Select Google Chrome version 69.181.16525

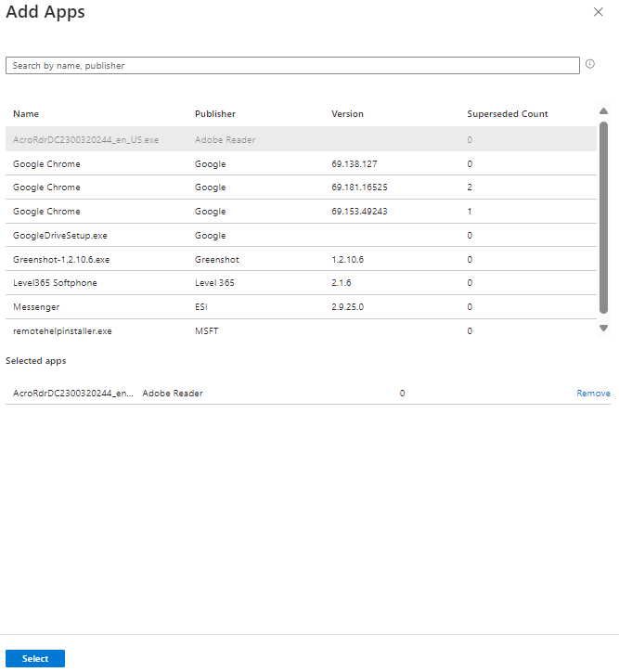(46, 187)
